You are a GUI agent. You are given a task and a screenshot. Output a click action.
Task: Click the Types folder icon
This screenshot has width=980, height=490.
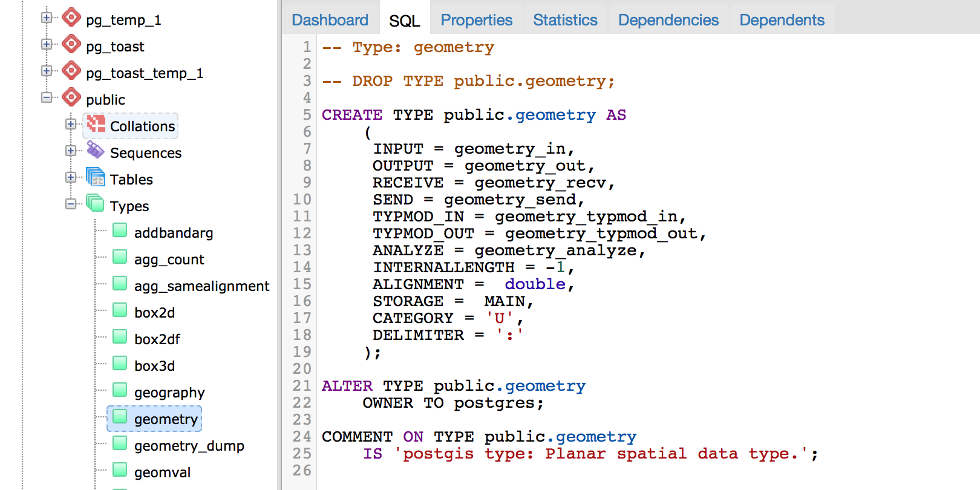(x=96, y=204)
